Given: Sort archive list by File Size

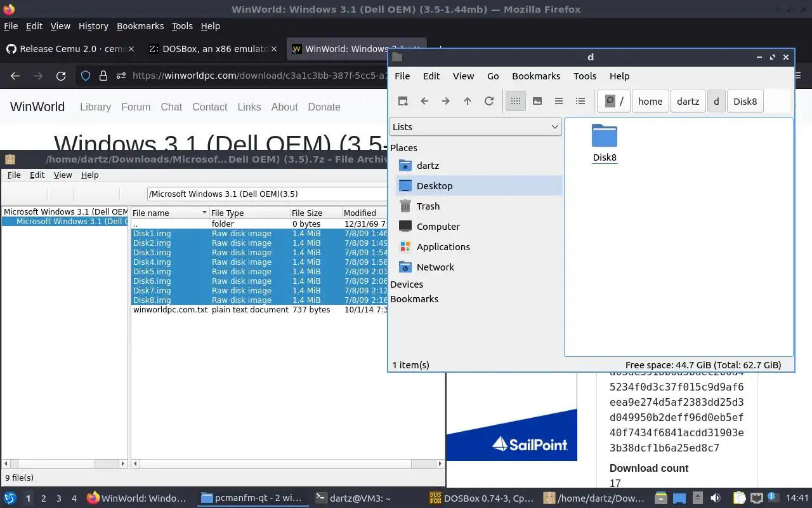Looking at the screenshot, I should (x=315, y=213).
